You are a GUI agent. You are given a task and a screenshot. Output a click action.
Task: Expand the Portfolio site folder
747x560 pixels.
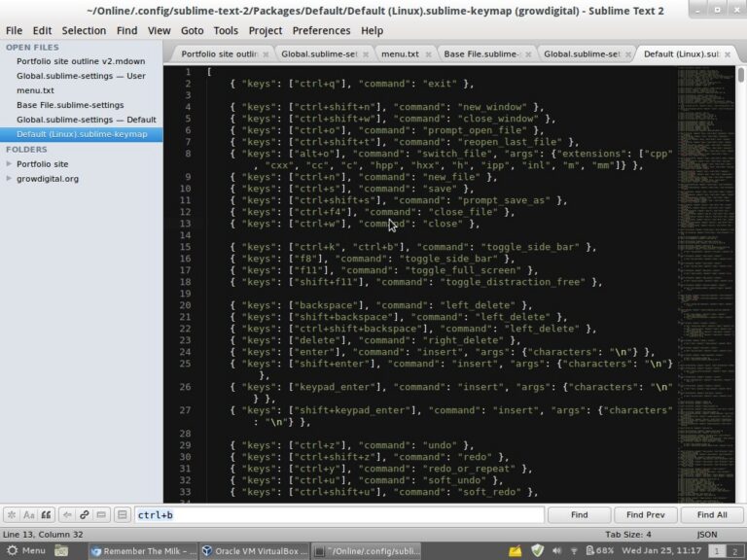click(10, 164)
